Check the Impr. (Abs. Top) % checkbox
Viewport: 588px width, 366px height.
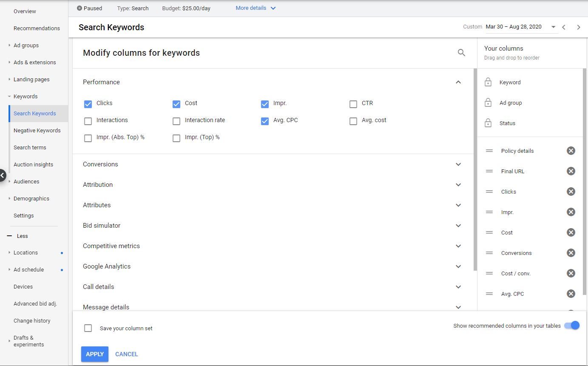pos(88,138)
